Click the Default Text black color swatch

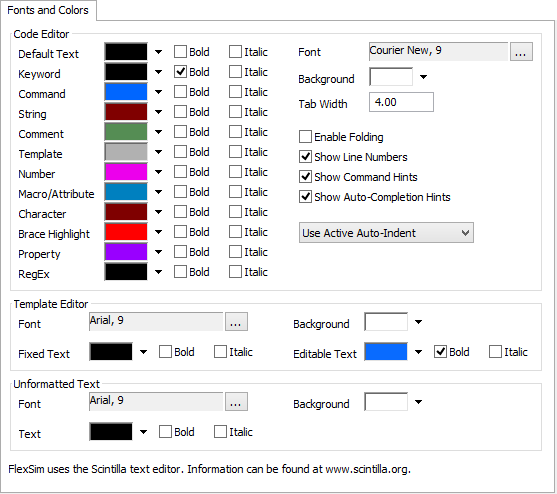(x=126, y=52)
